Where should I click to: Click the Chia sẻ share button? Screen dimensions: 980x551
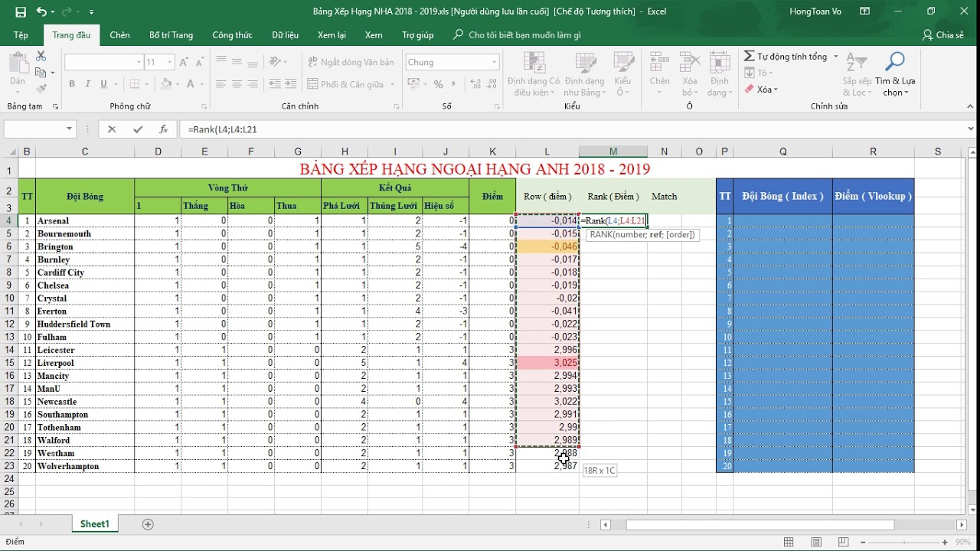pos(943,35)
